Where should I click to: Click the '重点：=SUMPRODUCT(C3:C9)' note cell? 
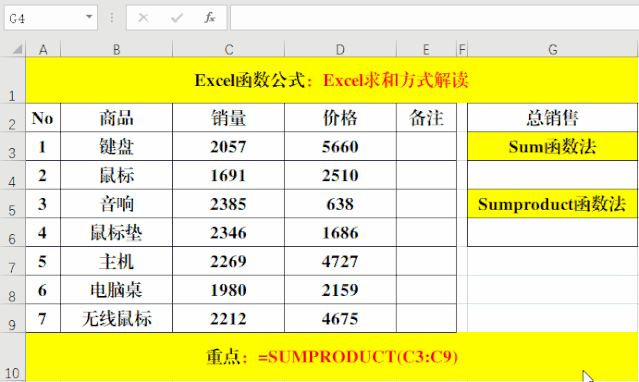pyautogui.click(x=332, y=357)
